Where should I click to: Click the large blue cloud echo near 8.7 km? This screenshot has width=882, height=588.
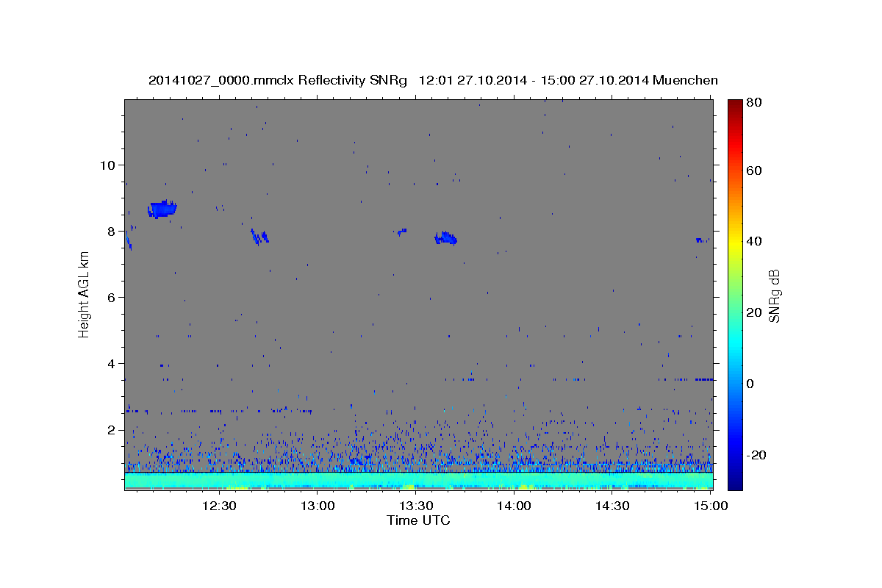162,209
